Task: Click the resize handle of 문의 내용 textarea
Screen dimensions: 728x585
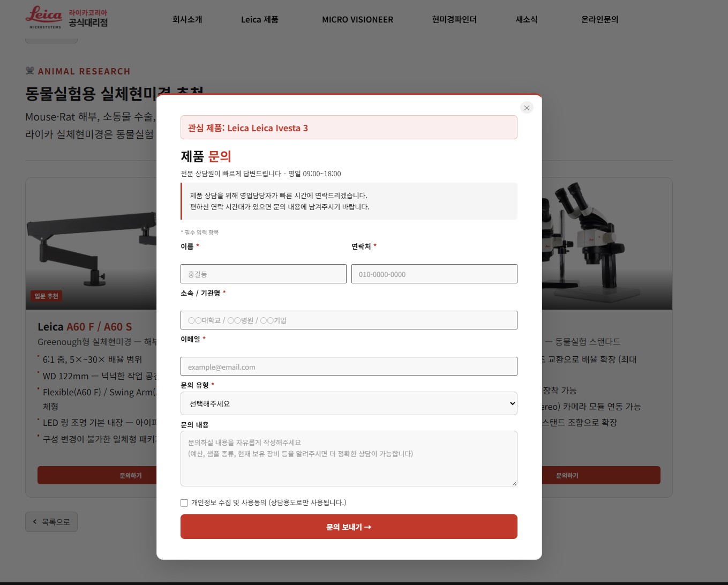Action: 514,483
